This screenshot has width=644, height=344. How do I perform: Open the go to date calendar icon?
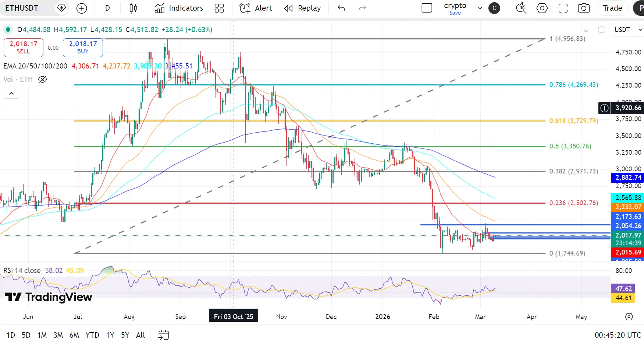tap(163, 335)
